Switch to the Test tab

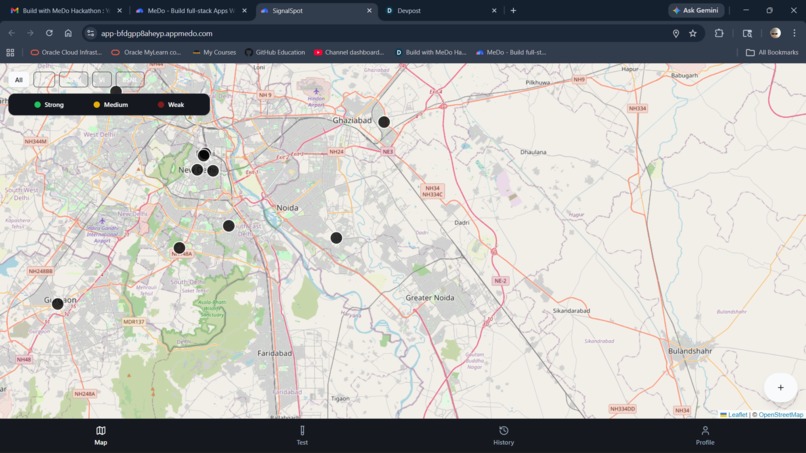tap(302, 436)
